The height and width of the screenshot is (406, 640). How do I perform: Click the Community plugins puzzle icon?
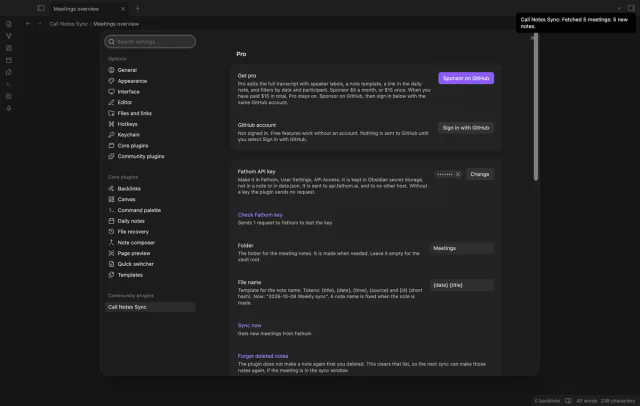tap(111, 156)
